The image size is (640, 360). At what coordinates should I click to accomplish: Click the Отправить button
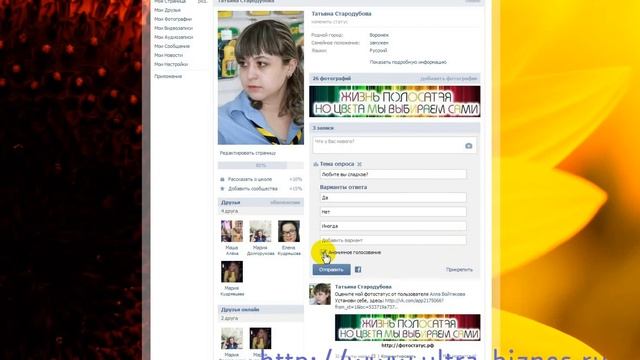(331, 269)
